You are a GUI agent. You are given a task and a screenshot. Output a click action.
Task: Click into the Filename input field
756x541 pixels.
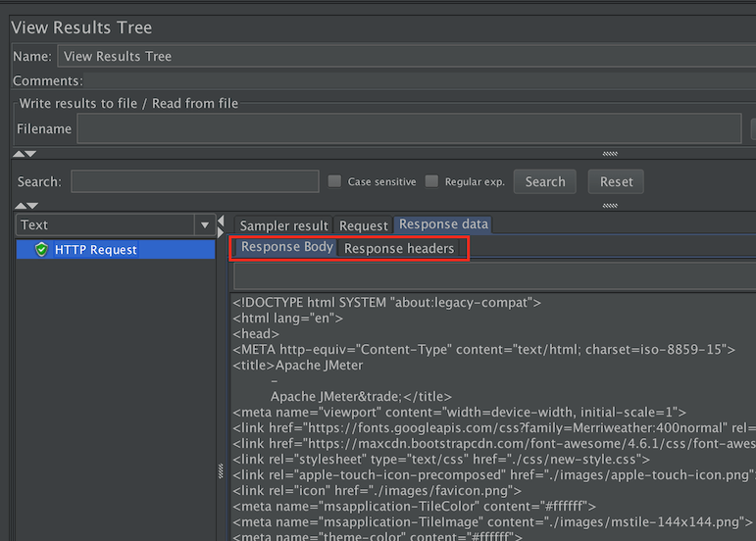tap(409, 128)
